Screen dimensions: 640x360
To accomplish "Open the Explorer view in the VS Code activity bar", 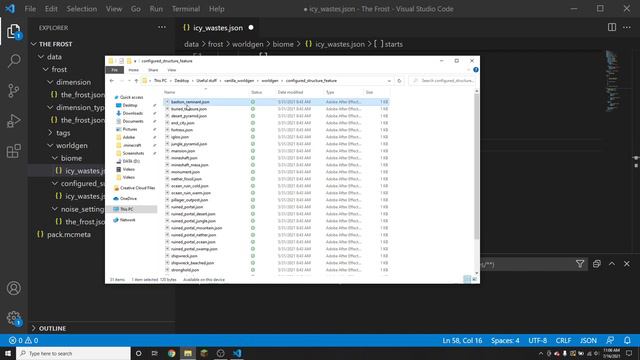I will [x=13, y=32].
